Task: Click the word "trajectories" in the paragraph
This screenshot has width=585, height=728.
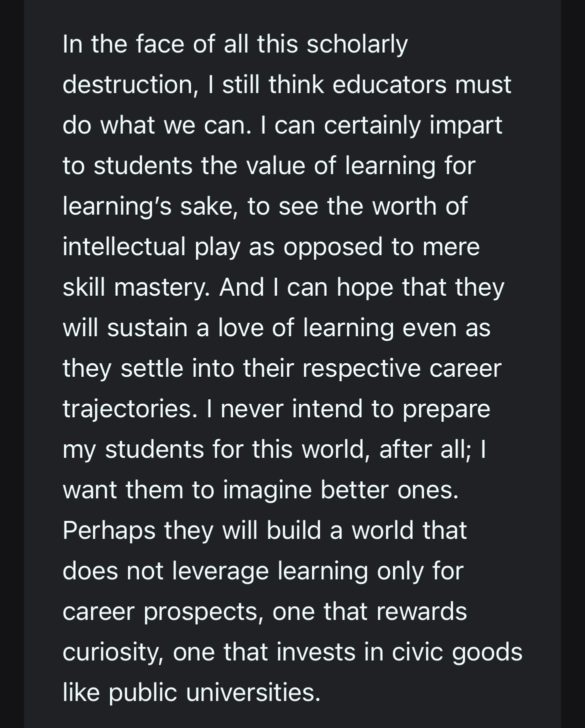Action: [127, 409]
